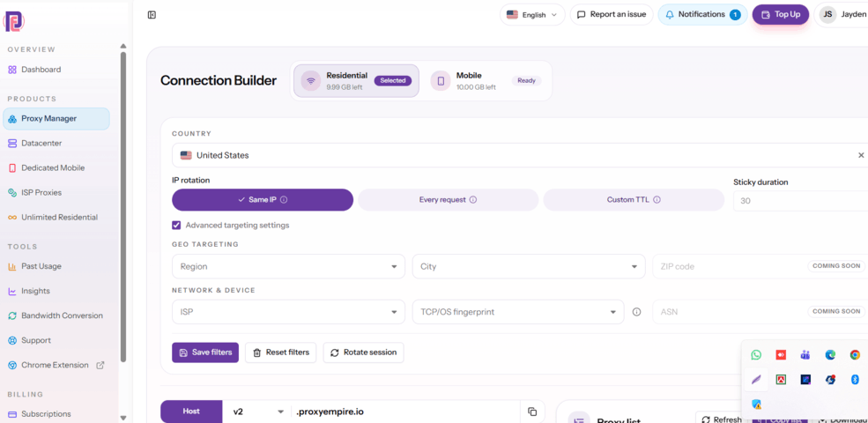Click the ASN input field
This screenshot has width=868, height=423.
click(x=760, y=312)
